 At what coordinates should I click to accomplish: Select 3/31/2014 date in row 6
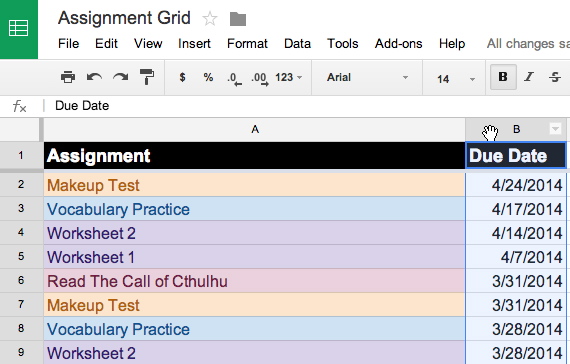coord(516,281)
